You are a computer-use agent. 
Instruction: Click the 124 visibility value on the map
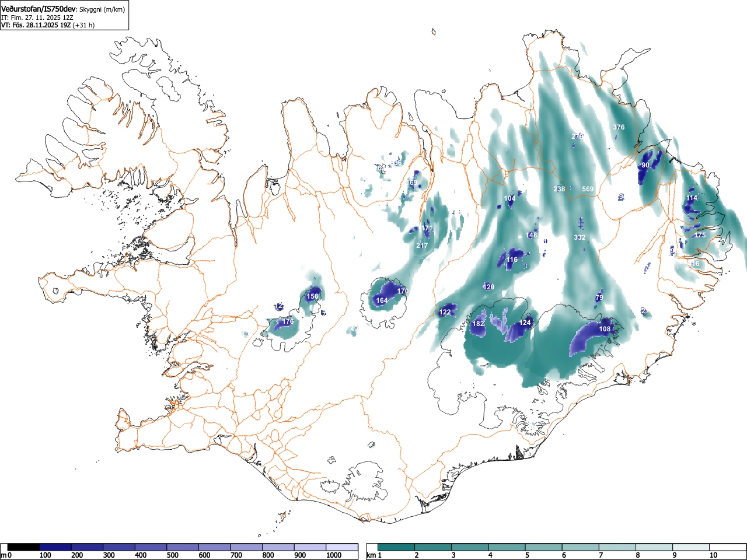(525, 323)
